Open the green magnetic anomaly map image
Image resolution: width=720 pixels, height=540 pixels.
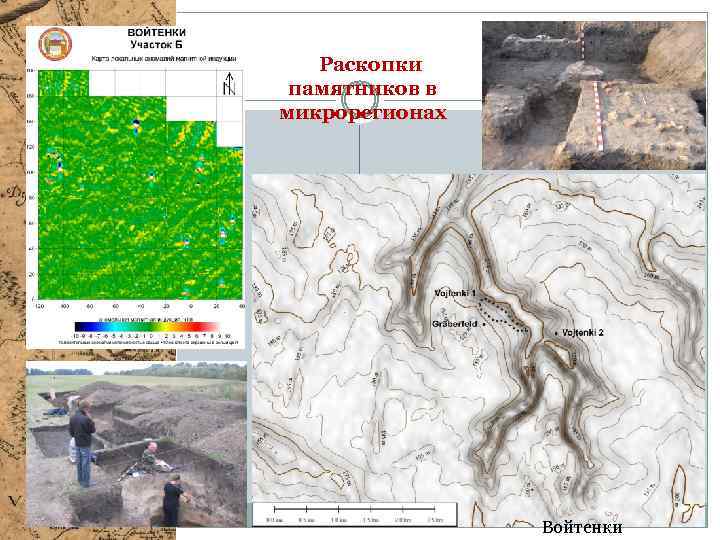click(x=141, y=185)
